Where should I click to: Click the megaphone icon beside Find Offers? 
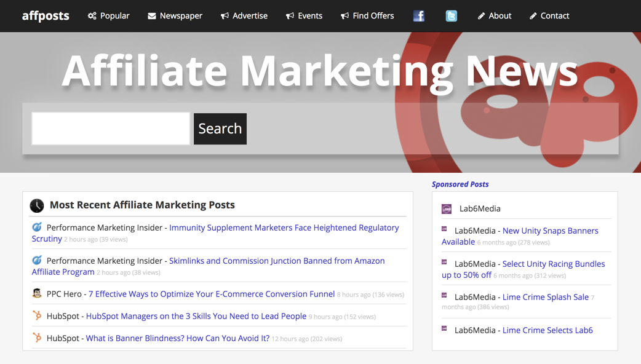click(344, 16)
